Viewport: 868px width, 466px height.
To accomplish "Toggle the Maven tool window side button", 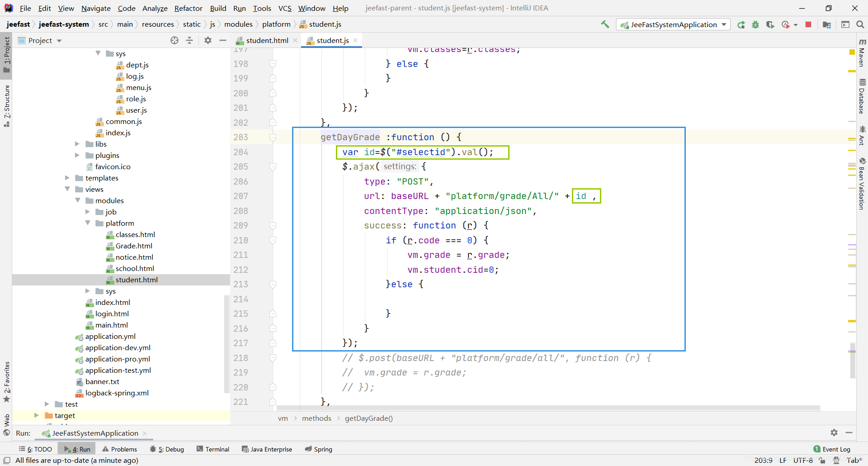I will click(x=862, y=53).
